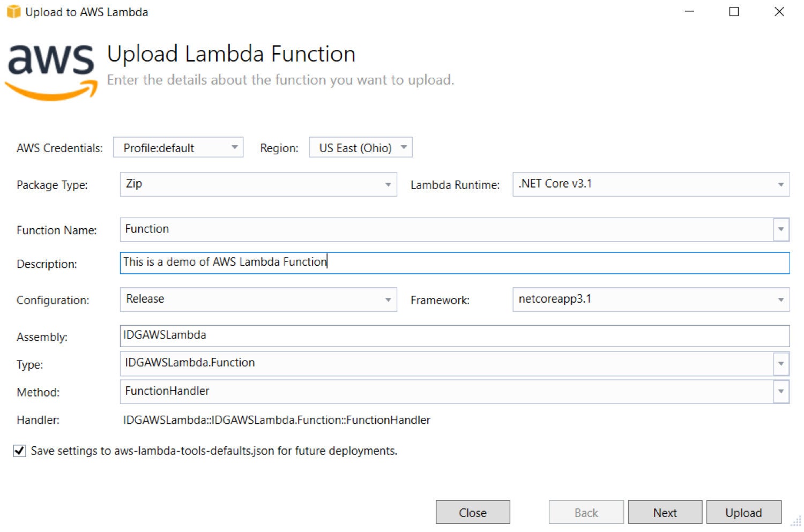Click the Type field showing IDGAWSLambda.Function
Screen dimensions: 804x532
point(446,364)
